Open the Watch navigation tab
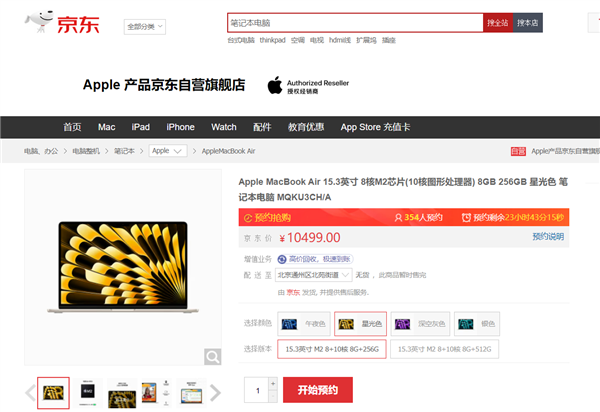The height and width of the screenshot is (412, 600). point(224,127)
